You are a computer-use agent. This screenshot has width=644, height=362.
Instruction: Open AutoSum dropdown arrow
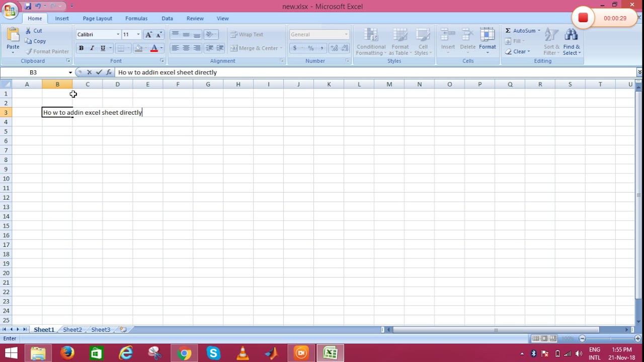click(539, 31)
